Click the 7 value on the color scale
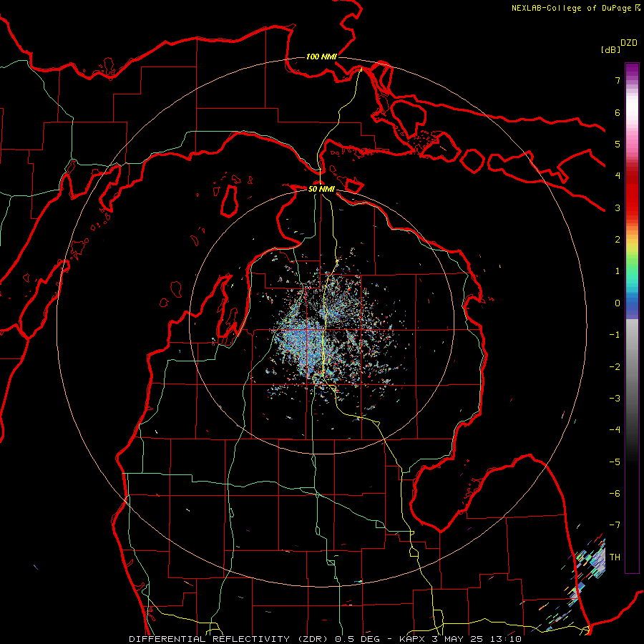Viewport: 644px width, 644px height. [618, 80]
